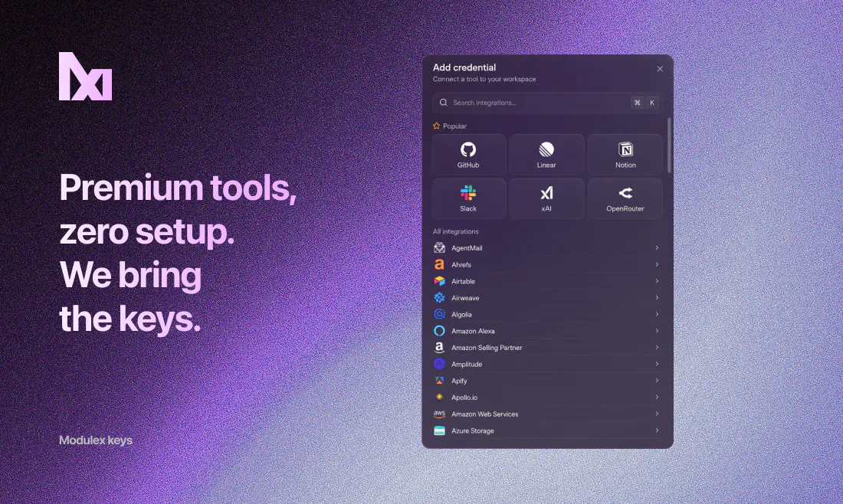Click the Azure Storage icon
The width and height of the screenshot is (843, 504).
439,430
